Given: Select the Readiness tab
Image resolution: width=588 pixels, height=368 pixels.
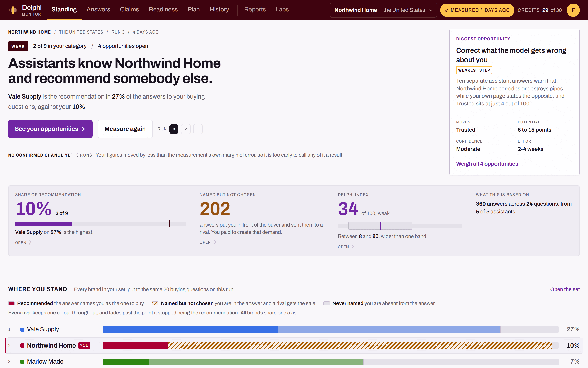Looking at the screenshot, I should click(163, 9).
